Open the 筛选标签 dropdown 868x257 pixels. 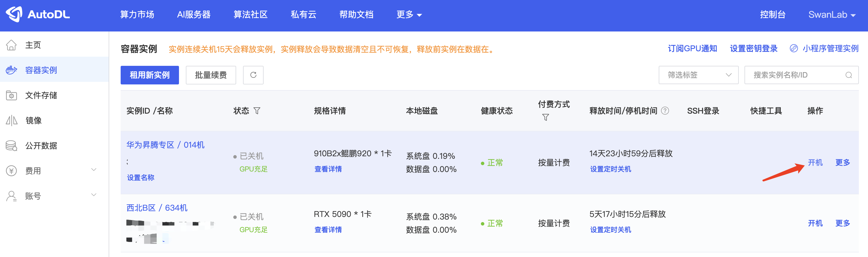[698, 75]
